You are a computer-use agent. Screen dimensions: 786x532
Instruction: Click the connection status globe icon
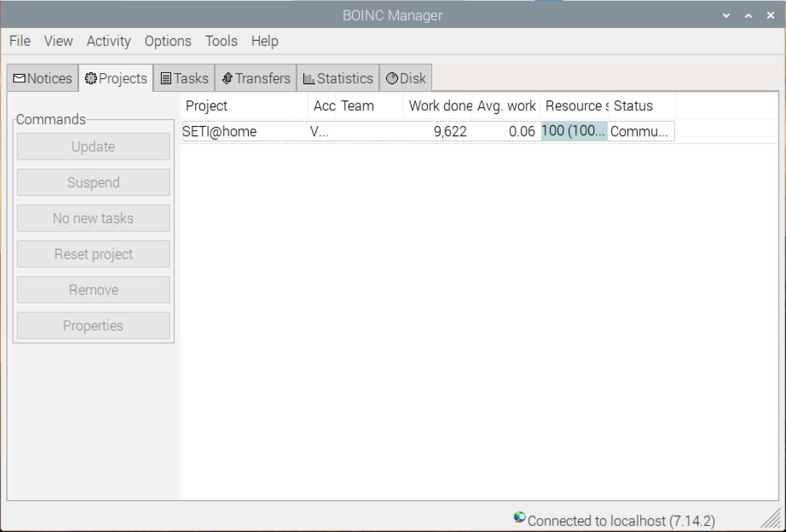coord(519,517)
